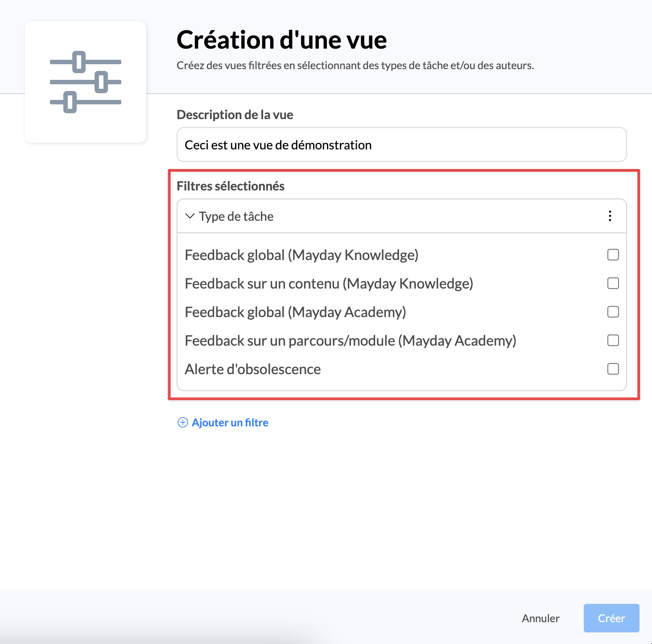Click the Feedback sur un parcours/module label
This screenshot has width=652, height=644.
point(350,341)
